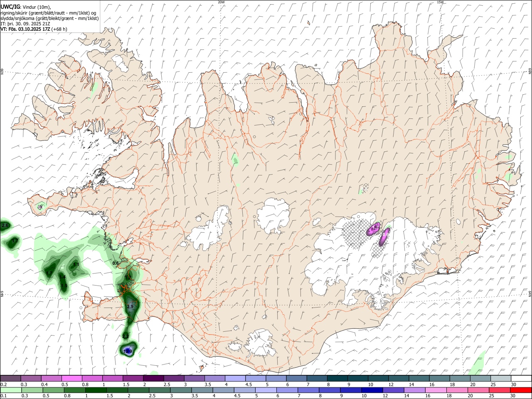Click the grayish-purple 0.2 swatch in top legend row
532x399 pixels.
point(10,379)
